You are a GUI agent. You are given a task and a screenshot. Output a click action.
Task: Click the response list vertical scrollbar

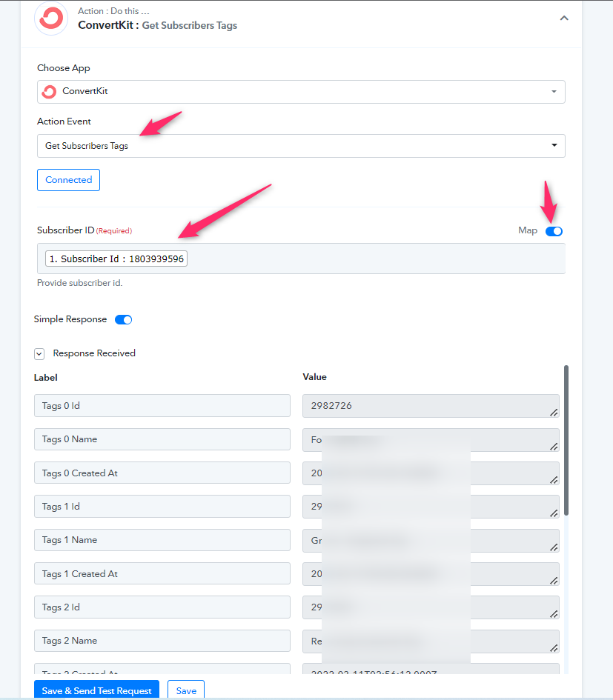click(566, 440)
